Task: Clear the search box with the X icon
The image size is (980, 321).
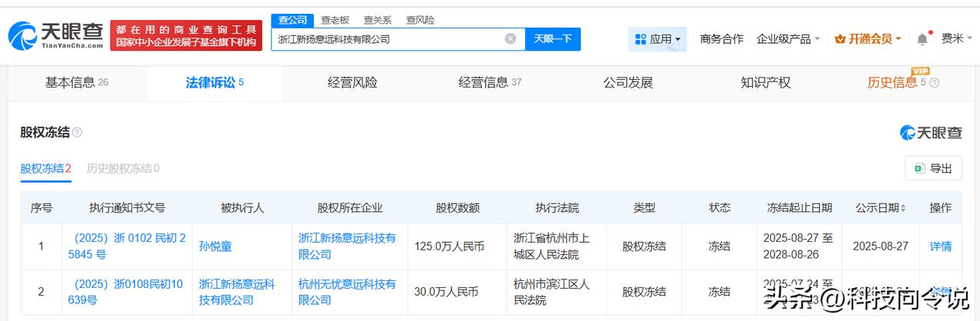Action: pyautogui.click(x=510, y=38)
